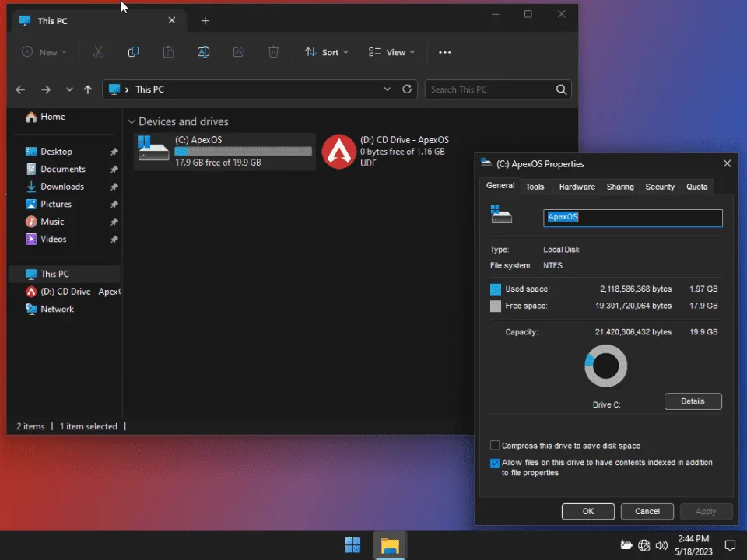Unpin Desktop using its pin icon
Screen dimensions: 747x560
click(x=114, y=152)
